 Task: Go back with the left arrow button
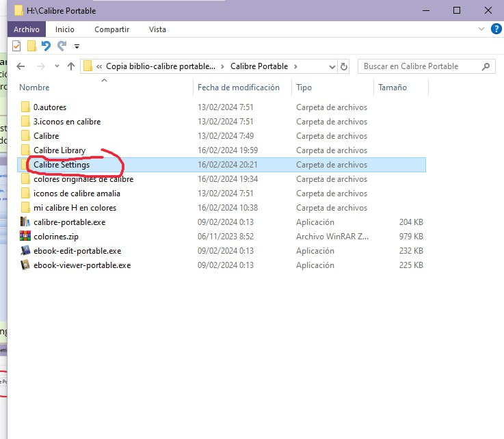21,66
